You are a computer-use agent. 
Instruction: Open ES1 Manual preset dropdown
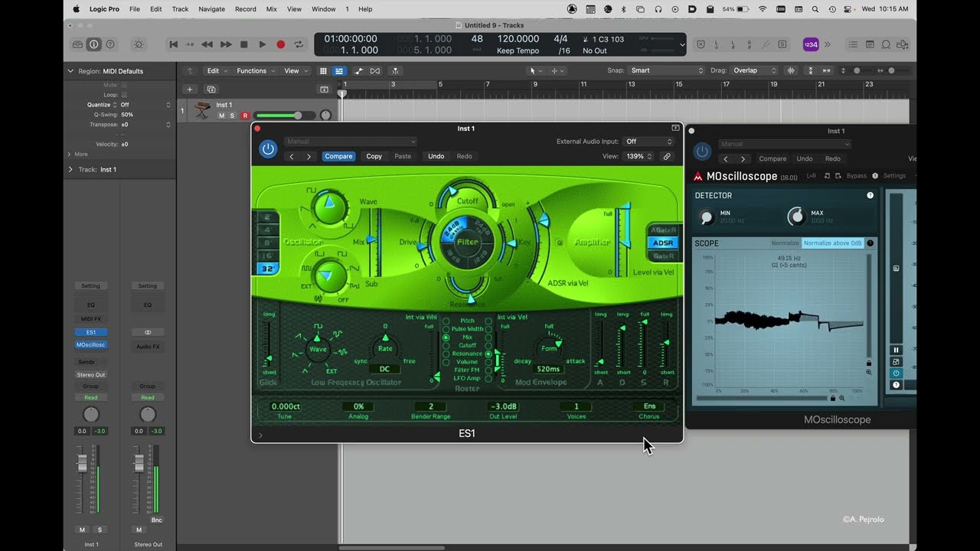pyautogui.click(x=351, y=142)
